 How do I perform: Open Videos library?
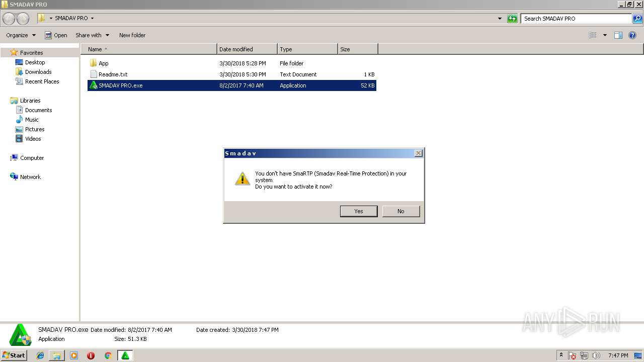coord(33,139)
